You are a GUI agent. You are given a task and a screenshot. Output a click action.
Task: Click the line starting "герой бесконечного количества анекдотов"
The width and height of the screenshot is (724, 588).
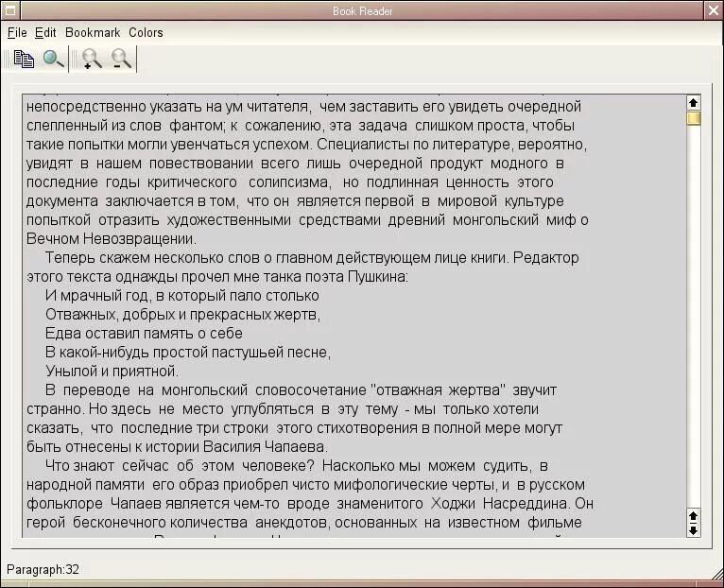(303, 523)
